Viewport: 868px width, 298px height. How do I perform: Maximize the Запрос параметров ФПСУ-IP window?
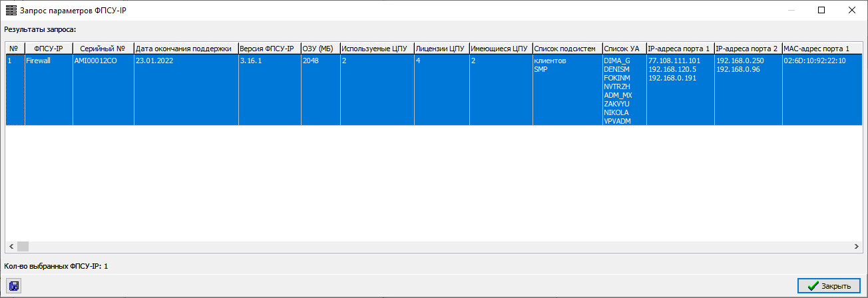tap(821, 10)
